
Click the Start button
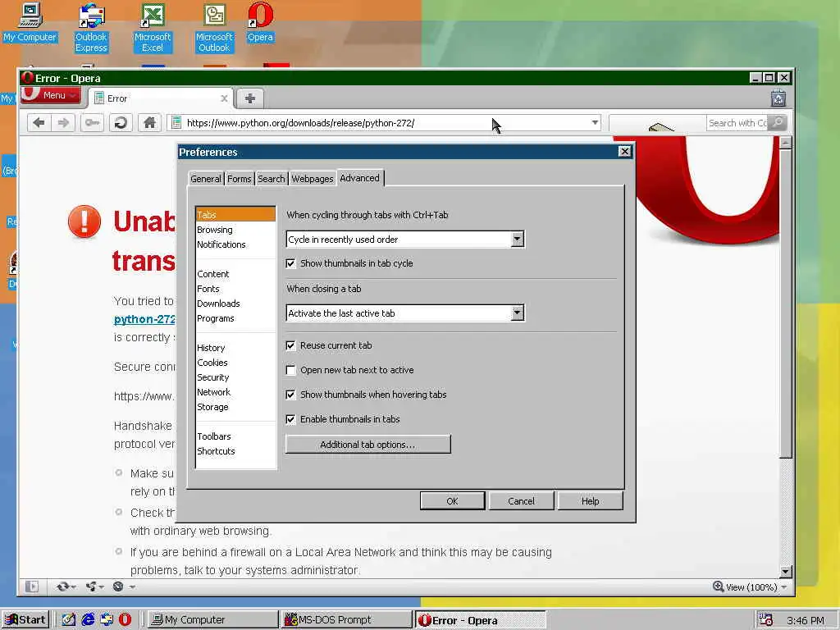(x=25, y=620)
